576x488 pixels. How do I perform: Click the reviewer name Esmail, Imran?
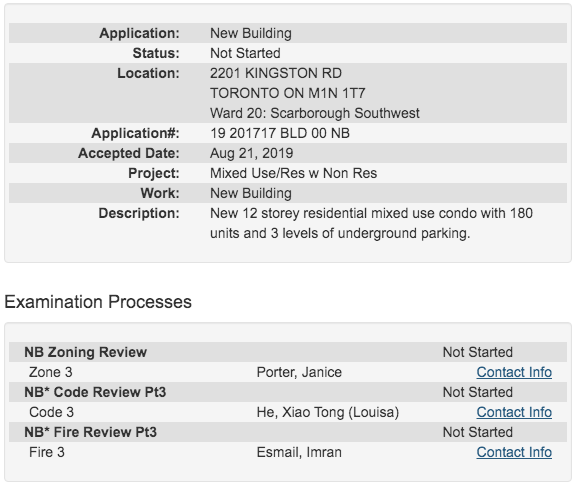coord(299,452)
